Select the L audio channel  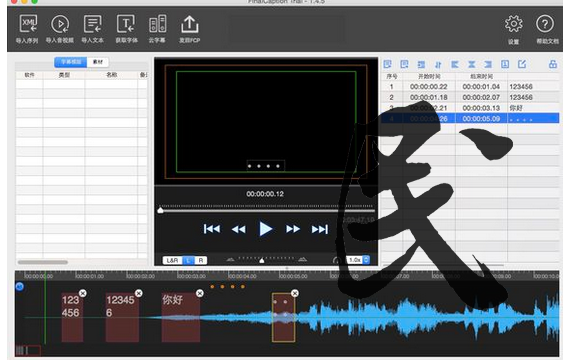point(189,260)
